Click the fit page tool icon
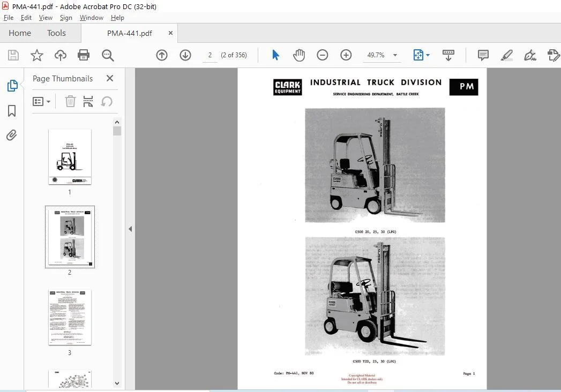 [x=418, y=55]
